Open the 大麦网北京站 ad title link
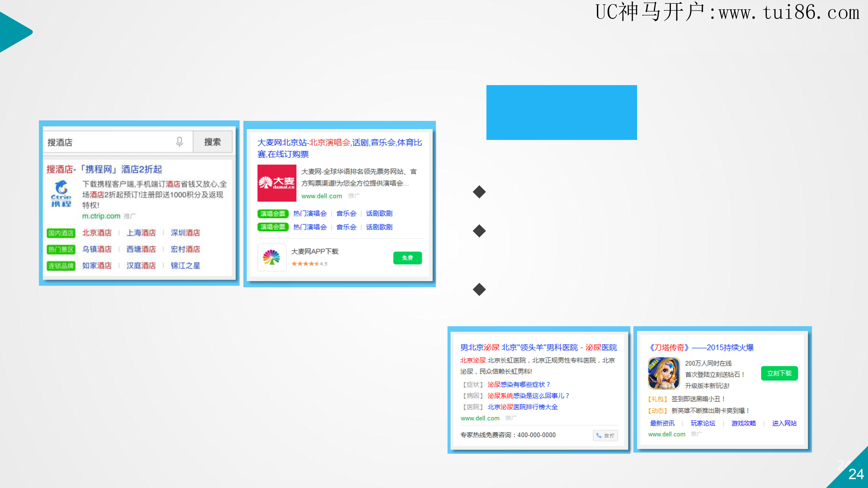 [340, 148]
